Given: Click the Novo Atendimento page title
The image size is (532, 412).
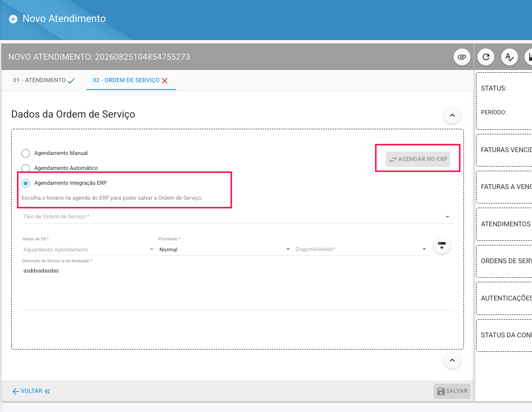Looking at the screenshot, I should point(64,19).
